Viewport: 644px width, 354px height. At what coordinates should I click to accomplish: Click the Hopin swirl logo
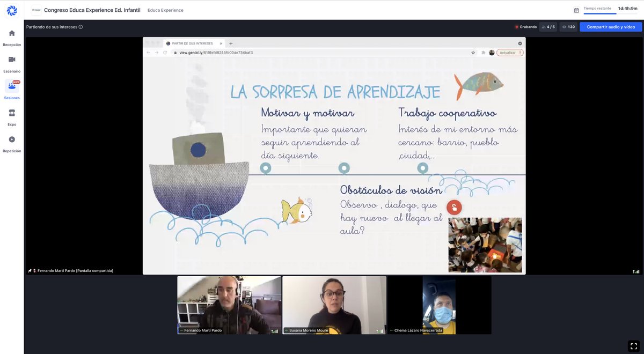[x=12, y=10]
